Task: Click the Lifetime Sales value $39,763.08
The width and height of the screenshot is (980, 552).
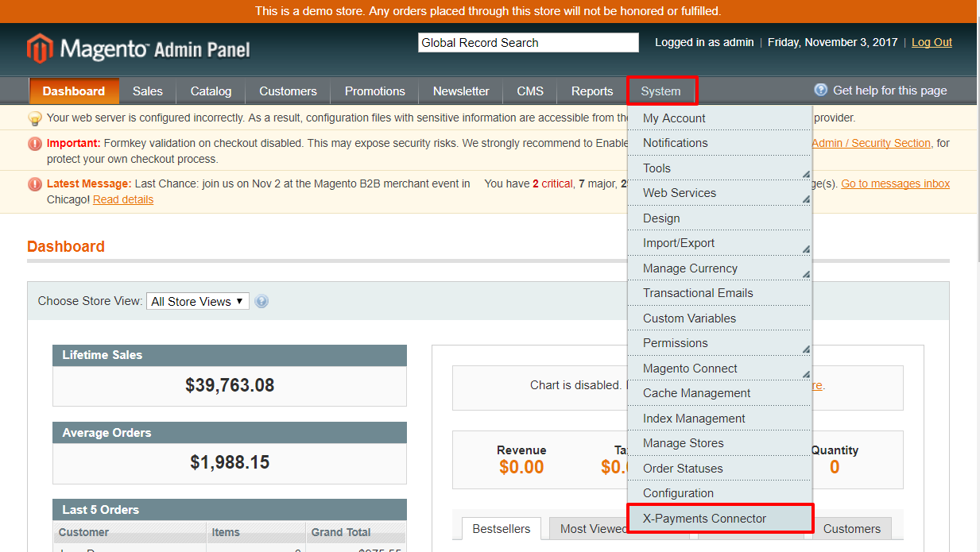Action: pyautogui.click(x=230, y=386)
